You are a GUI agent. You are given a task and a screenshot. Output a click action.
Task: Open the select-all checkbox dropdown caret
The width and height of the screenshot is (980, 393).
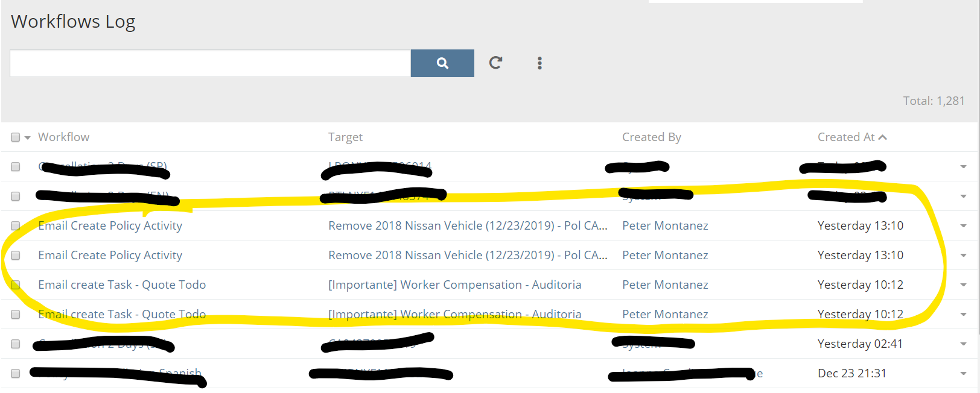(27, 138)
